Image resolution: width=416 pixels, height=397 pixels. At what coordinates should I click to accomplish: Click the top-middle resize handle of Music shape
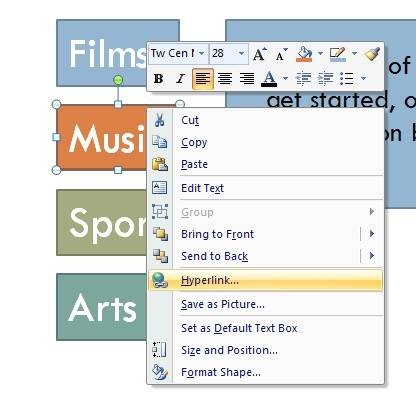[x=118, y=104]
